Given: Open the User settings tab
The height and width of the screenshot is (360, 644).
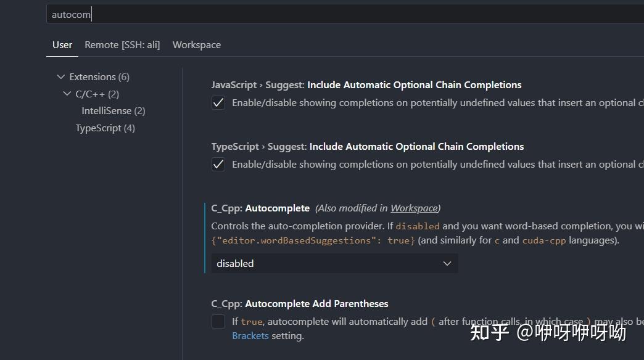Looking at the screenshot, I should (62, 44).
